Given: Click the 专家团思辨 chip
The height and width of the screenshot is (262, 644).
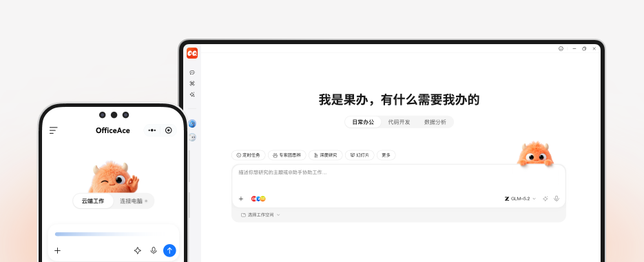Looking at the screenshot, I should coord(287,155).
